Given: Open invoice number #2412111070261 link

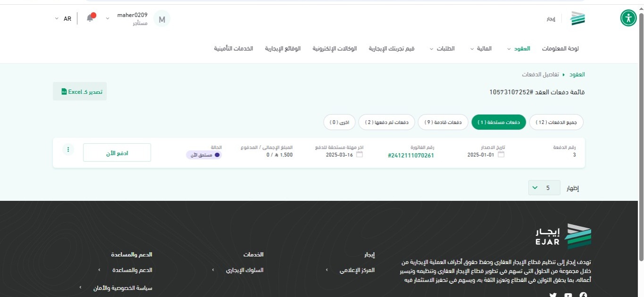Looking at the screenshot, I should [410, 155].
